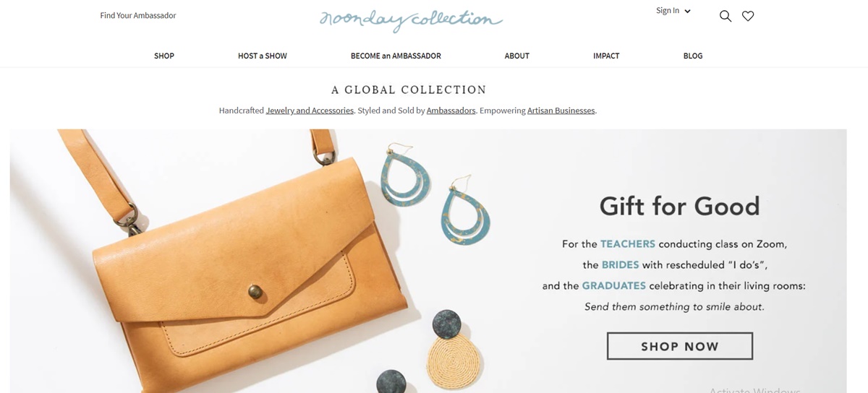The height and width of the screenshot is (393, 868).
Task: Click the Gift for Good heading
Action: 680,207
